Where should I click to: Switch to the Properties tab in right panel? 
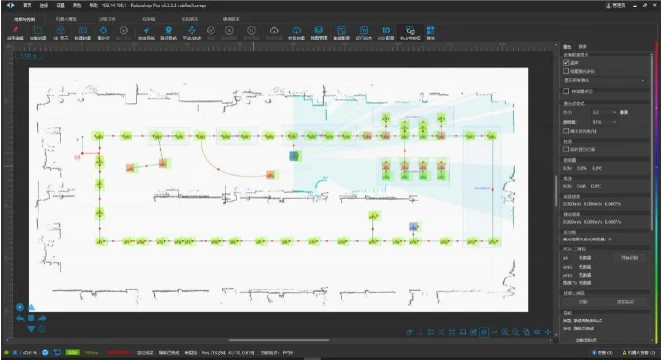pyautogui.click(x=567, y=46)
